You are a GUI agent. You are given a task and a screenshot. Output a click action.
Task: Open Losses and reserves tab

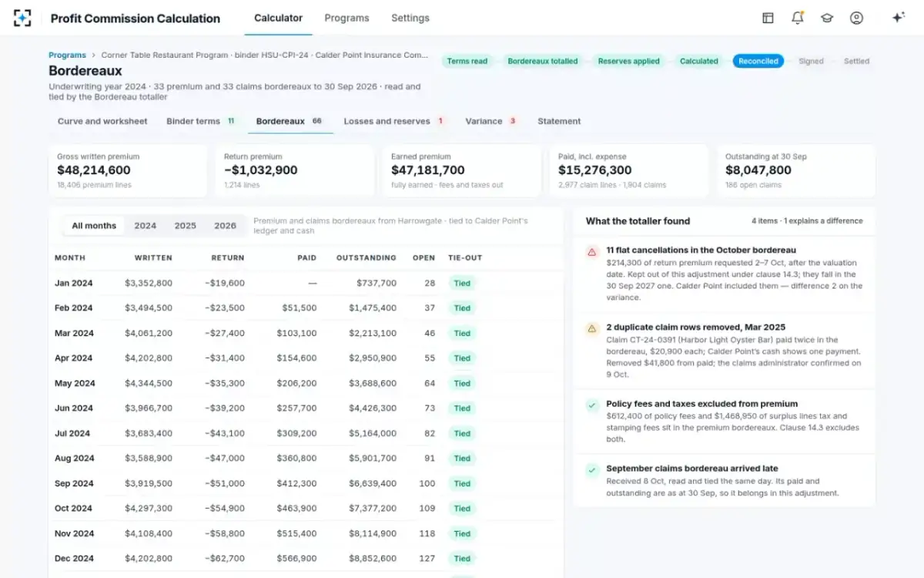click(x=394, y=121)
